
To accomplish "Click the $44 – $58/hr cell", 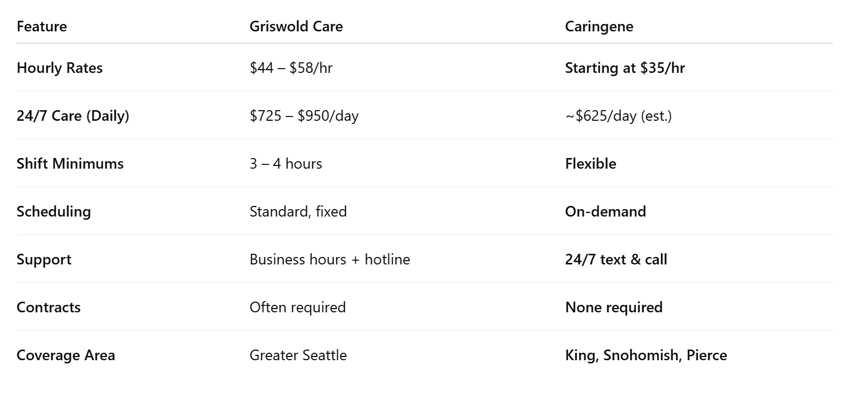I will point(291,68).
